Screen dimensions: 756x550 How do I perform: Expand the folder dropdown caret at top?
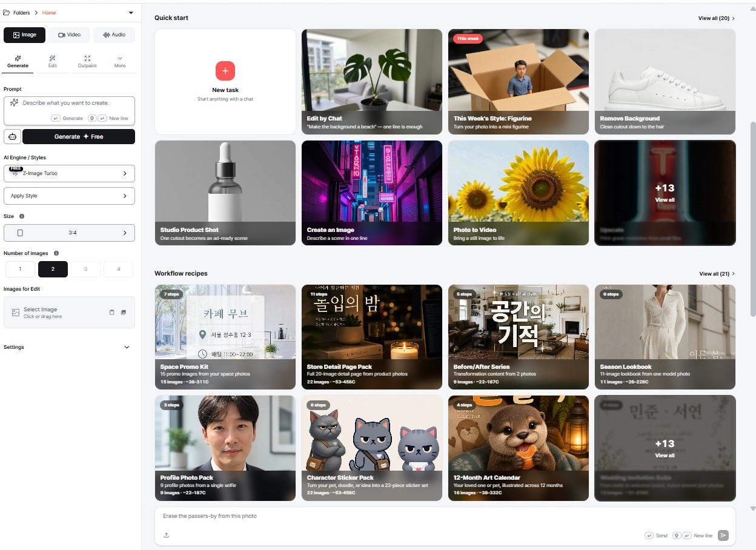point(131,13)
